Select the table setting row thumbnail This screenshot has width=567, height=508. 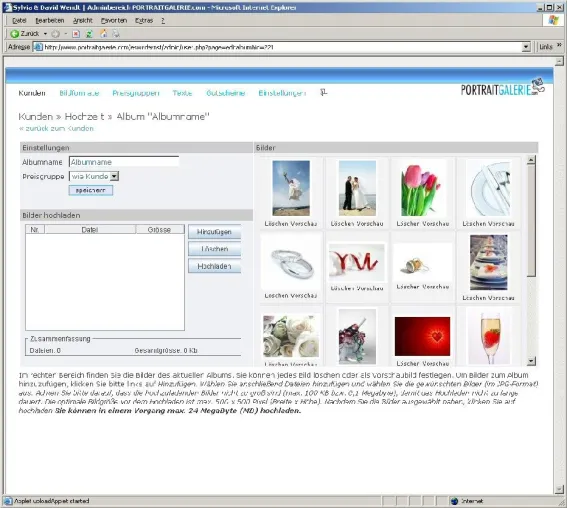point(489,262)
